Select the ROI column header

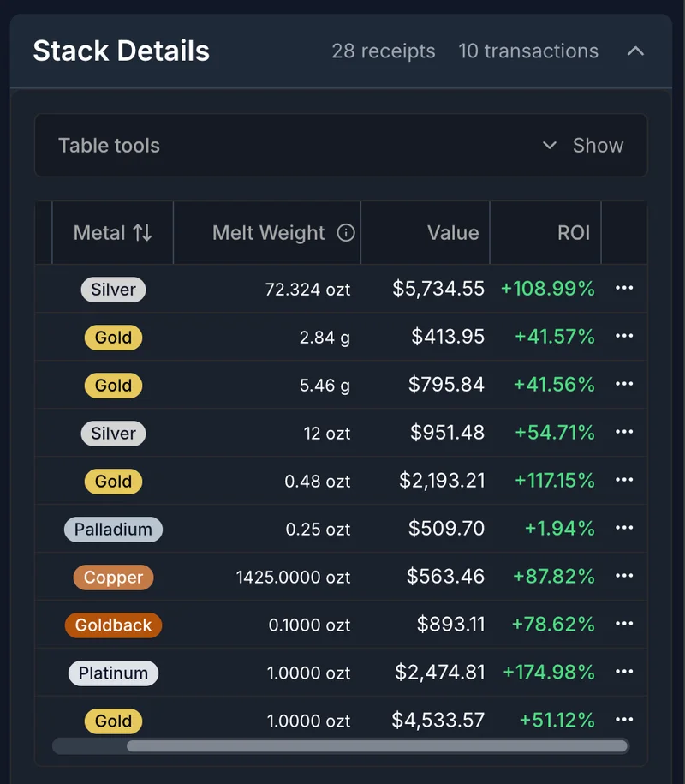[x=574, y=232]
